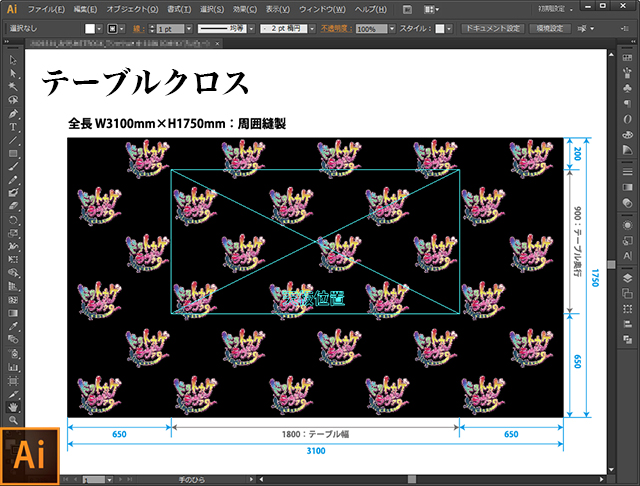Expand the stroke weight 1 pt dropdown
Screen dimensions: 640x486
tap(189, 29)
